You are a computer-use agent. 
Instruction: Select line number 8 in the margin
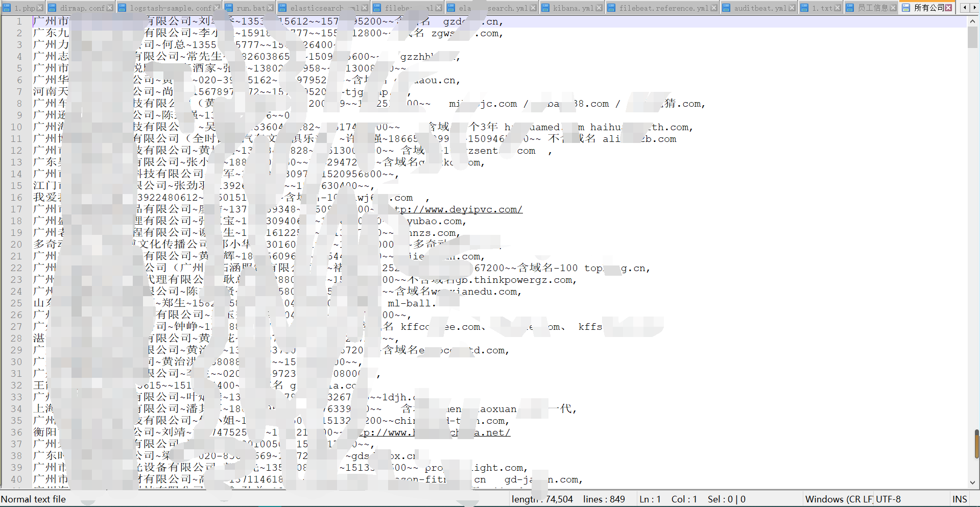point(19,104)
